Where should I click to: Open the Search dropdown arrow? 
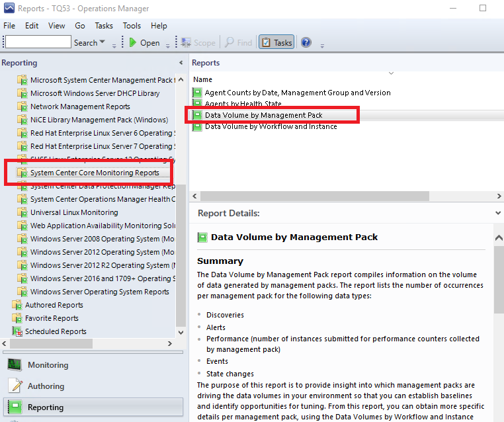pos(103,42)
